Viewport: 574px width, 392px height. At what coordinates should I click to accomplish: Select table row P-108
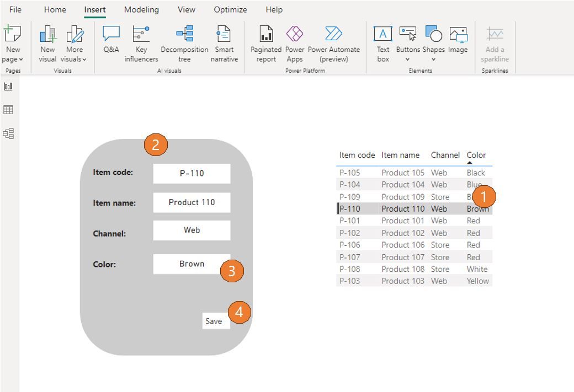414,269
